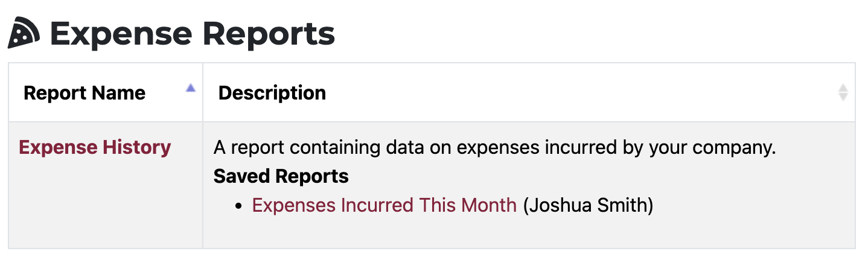
Task: Click the bullet before the saved report
Action: [x=239, y=206]
